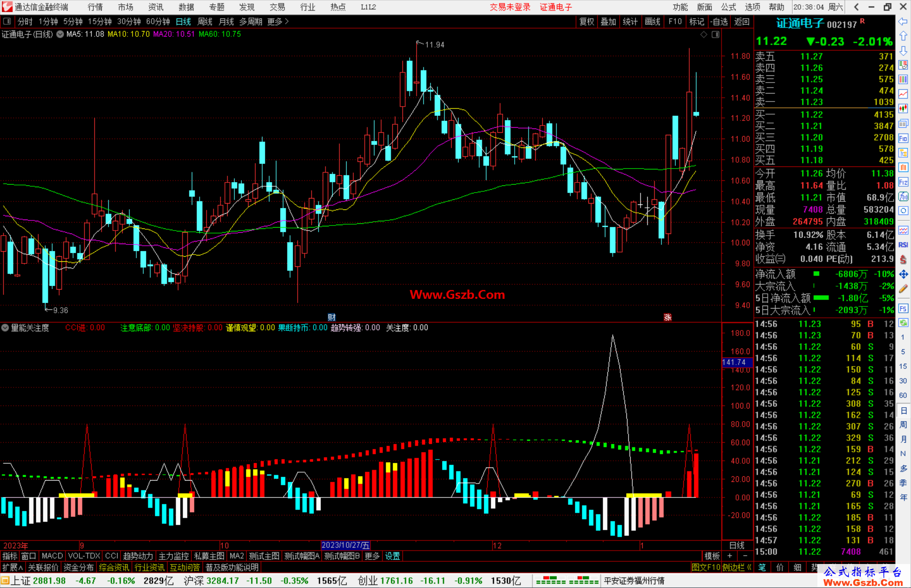Open the 模板 template menu

pyautogui.click(x=712, y=556)
